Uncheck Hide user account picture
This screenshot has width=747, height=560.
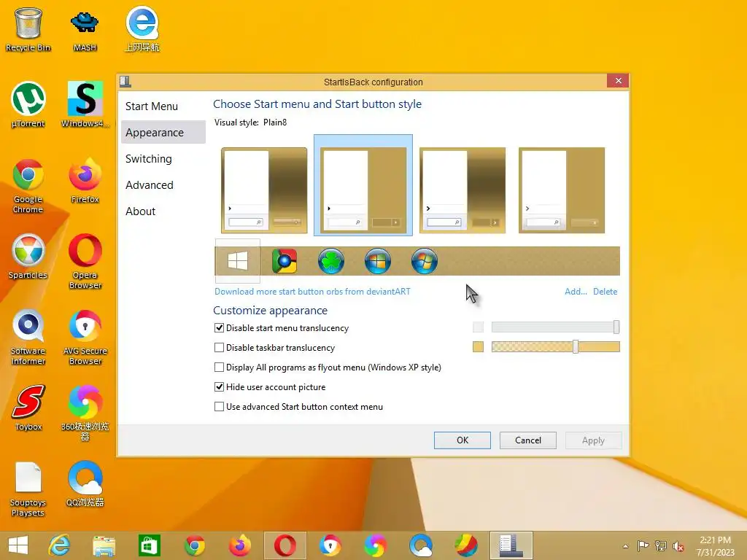219,387
